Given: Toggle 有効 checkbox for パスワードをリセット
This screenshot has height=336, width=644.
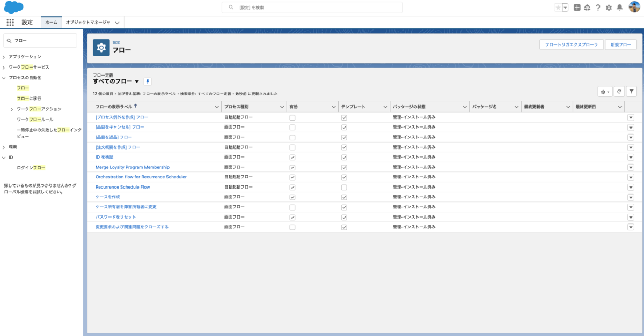Looking at the screenshot, I should pyautogui.click(x=292, y=217).
